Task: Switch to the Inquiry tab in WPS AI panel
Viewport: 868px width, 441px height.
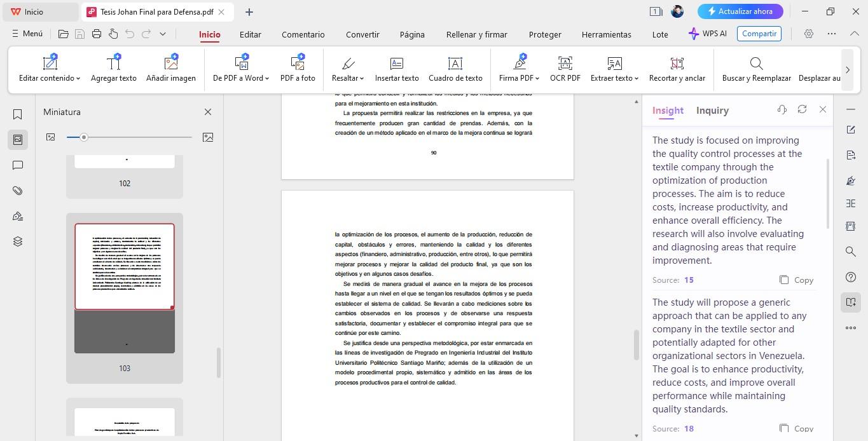Action: click(712, 110)
